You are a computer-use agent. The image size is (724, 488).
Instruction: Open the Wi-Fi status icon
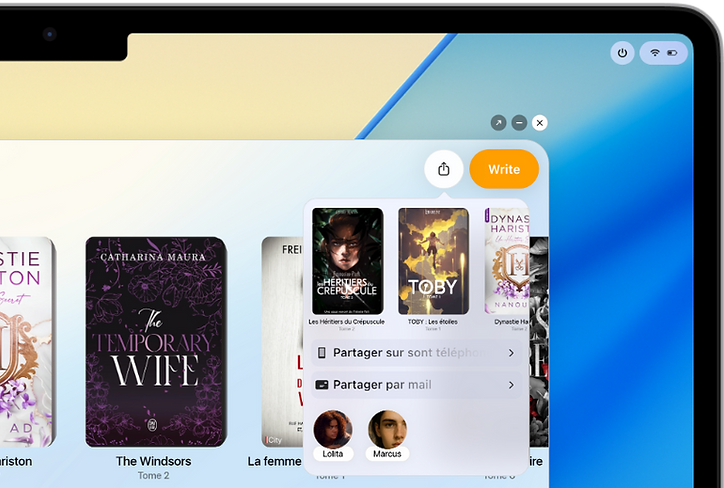(x=654, y=53)
